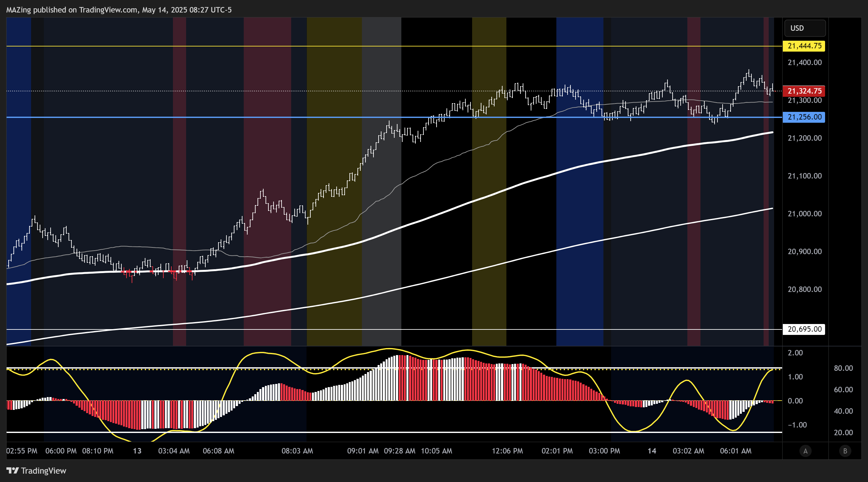Image resolution: width=868 pixels, height=482 pixels.
Task: Click the 09:28 AM time label
Action: [400, 451]
